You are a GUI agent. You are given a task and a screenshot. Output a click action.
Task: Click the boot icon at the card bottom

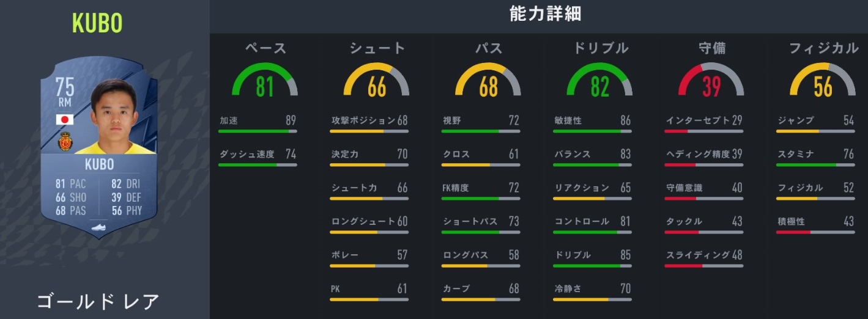97,227
